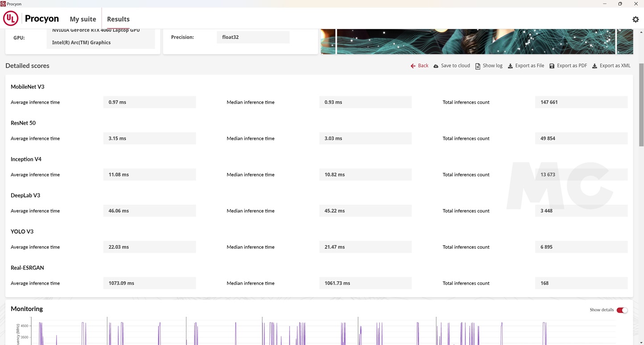Open the My suite tab

83,19
